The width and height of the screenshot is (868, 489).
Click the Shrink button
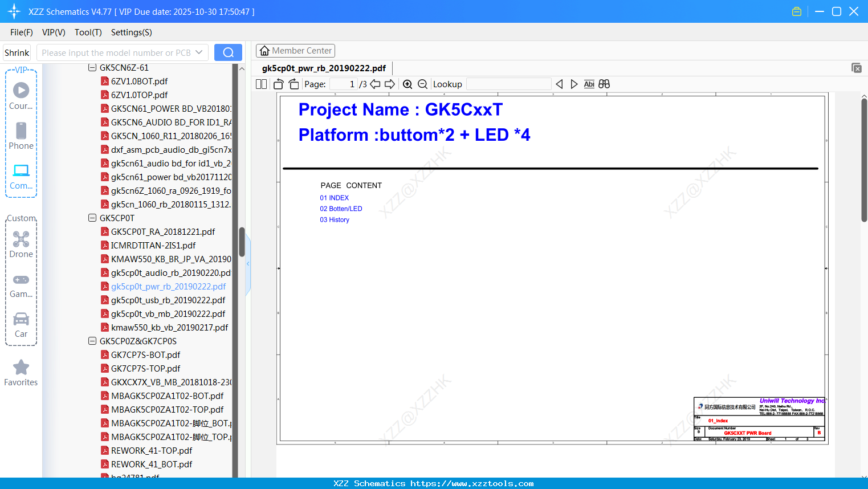pyautogui.click(x=17, y=52)
